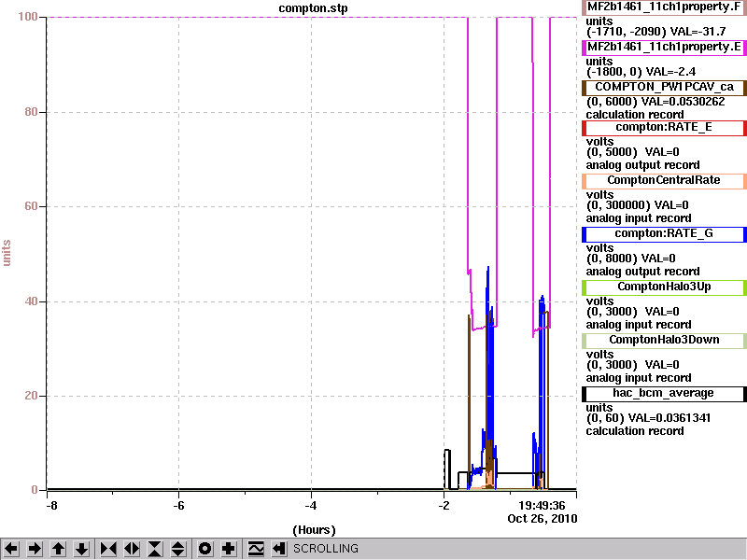This screenshot has width=747, height=560.
Task: Click the 19:49:36 timestamp label
Action: click(x=542, y=506)
